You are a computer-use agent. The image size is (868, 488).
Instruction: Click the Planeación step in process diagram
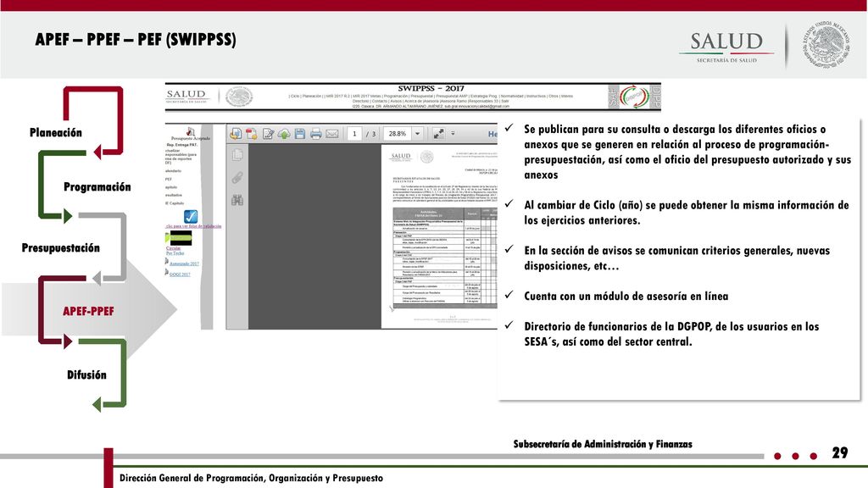tap(55, 132)
